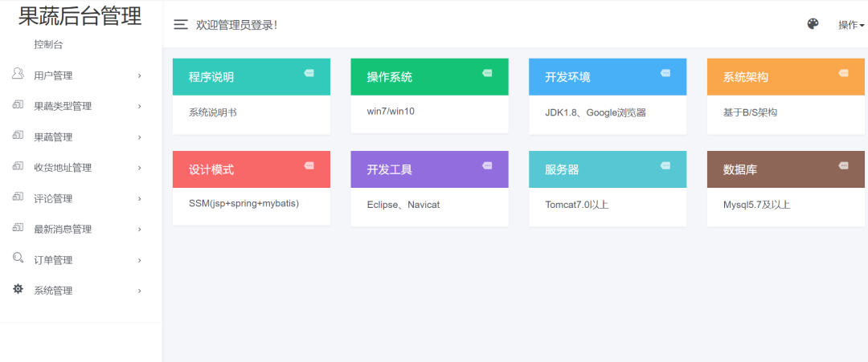The height and width of the screenshot is (362, 868).
Task: Expand the 用户管理 chevron arrow
Action: pyautogui.click(x=140, y=76)
